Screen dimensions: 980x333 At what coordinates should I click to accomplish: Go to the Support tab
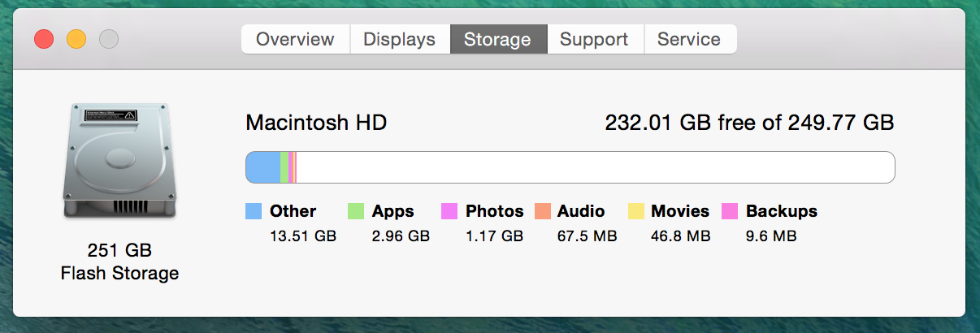coord(595,39)
